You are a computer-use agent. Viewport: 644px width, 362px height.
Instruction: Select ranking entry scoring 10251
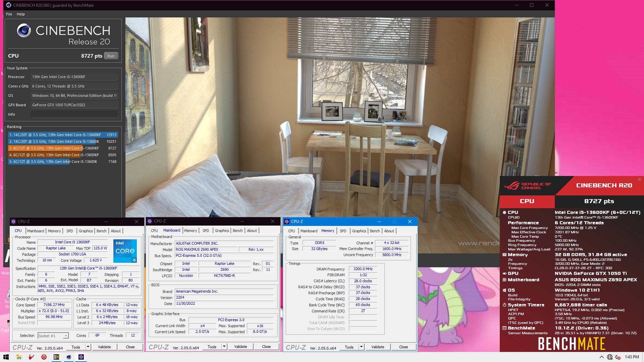click(x=63, y=141)
